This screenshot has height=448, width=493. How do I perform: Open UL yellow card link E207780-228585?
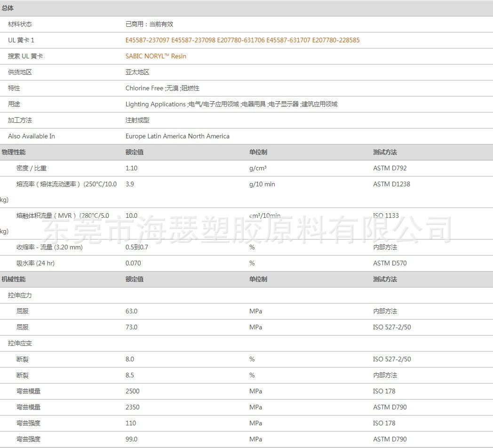336,40
